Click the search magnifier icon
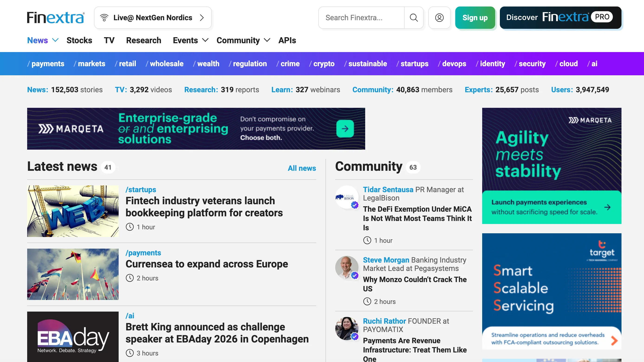 [414, 17]
